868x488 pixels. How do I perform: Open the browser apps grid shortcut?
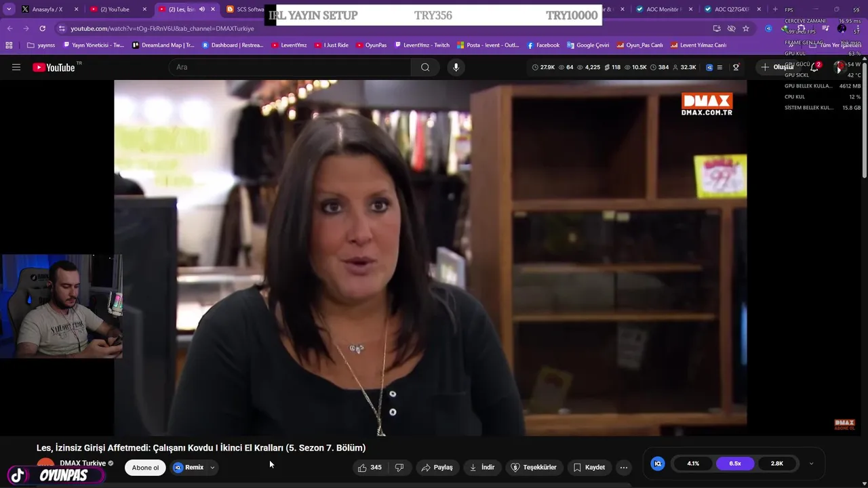(x=9, y=45)
